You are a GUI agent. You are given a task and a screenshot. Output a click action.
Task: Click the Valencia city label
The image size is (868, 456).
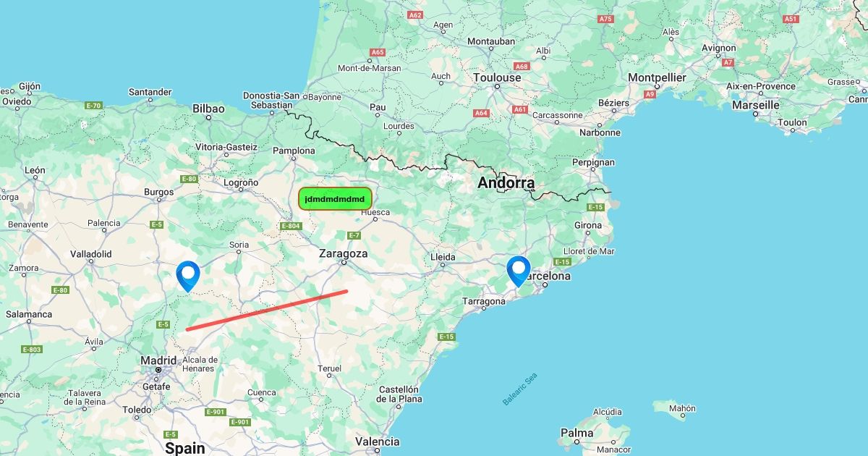tap(377, 442)
